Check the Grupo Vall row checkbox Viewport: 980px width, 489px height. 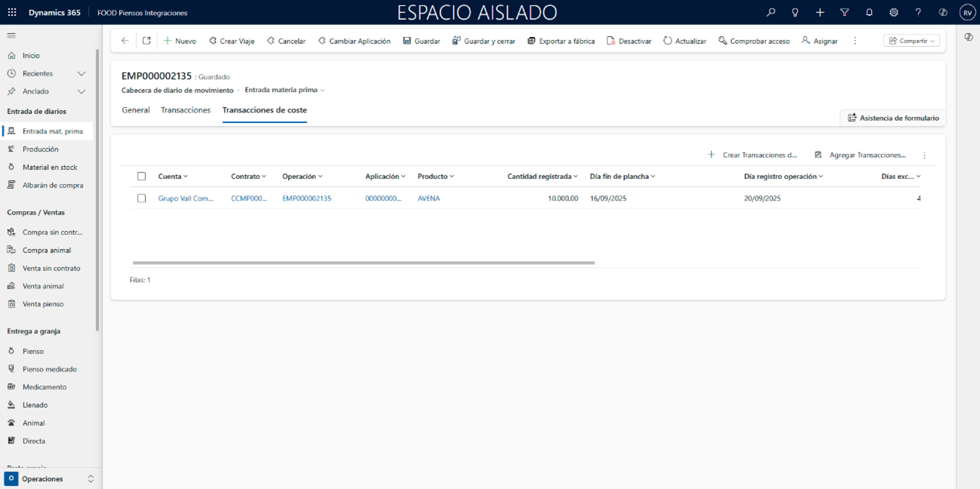[141, 198]
